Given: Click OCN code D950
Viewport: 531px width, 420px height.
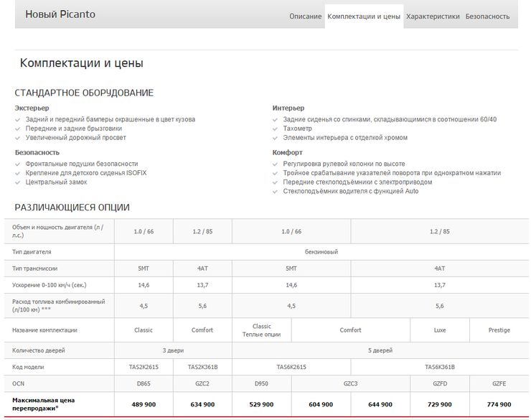Looking at the screenshot, I should (x=261, y=384).
